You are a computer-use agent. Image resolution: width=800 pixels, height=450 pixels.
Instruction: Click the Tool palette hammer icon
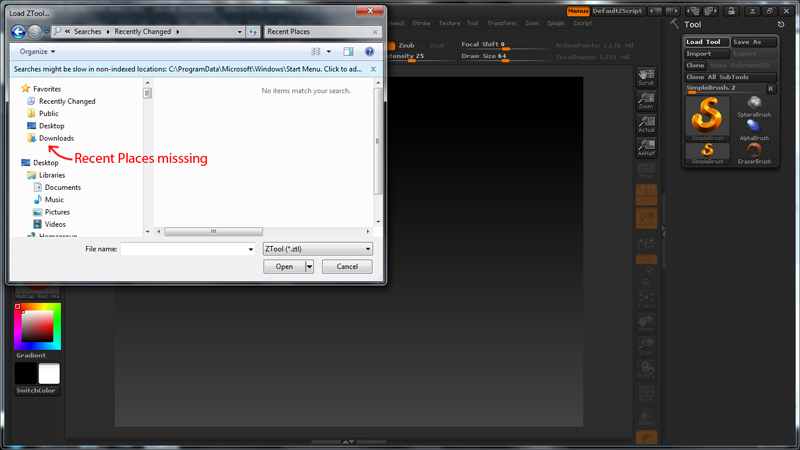tap(674, 23)
